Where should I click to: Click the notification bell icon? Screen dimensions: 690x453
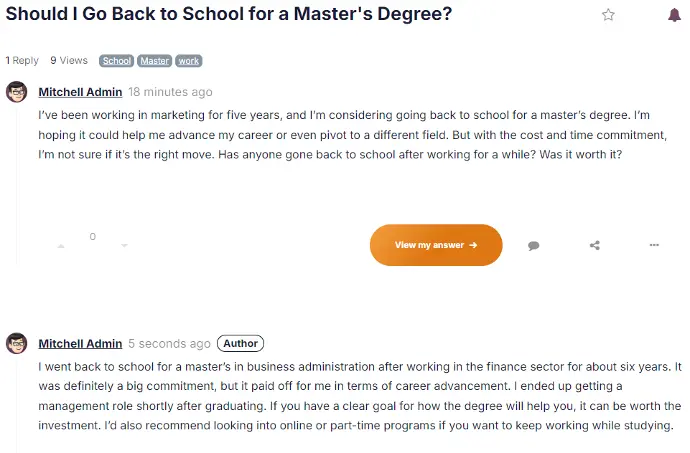674,15
